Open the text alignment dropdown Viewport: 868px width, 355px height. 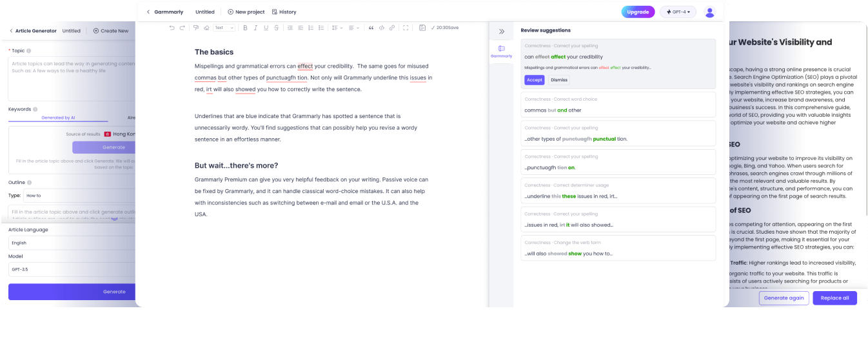[x=353, y=28]
